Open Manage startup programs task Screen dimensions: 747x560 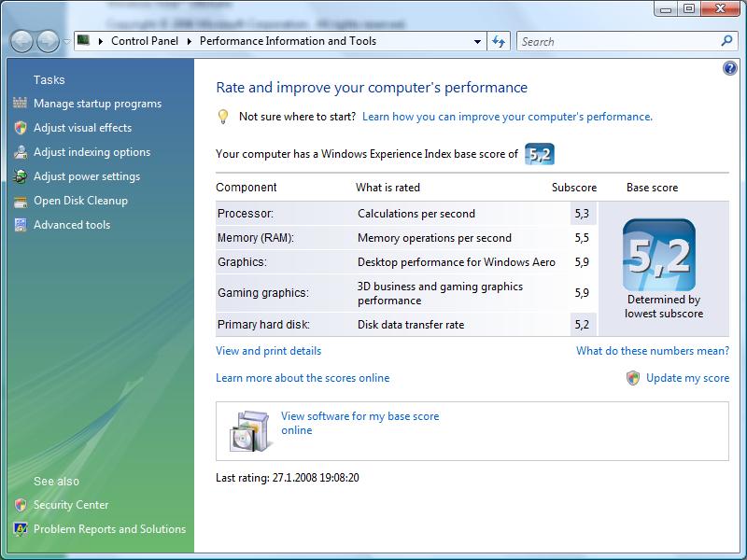pos(97,104)
